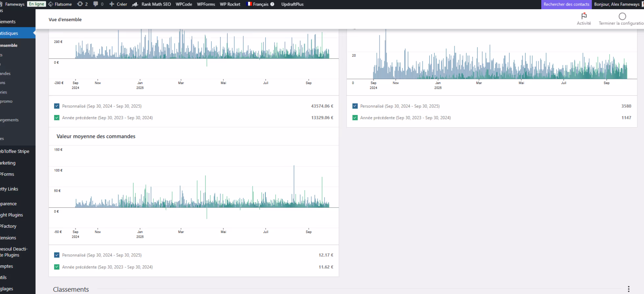
Task: Toggle Personnalisé checkbox showing 3580 orders
Action: coord(355,106)
